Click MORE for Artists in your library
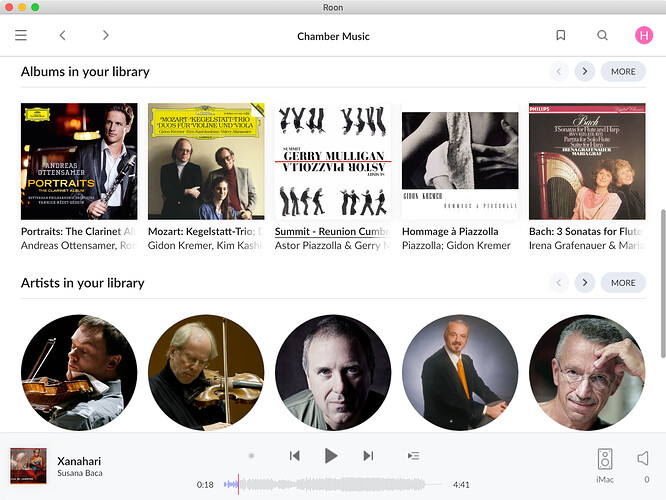 [623, 282]
